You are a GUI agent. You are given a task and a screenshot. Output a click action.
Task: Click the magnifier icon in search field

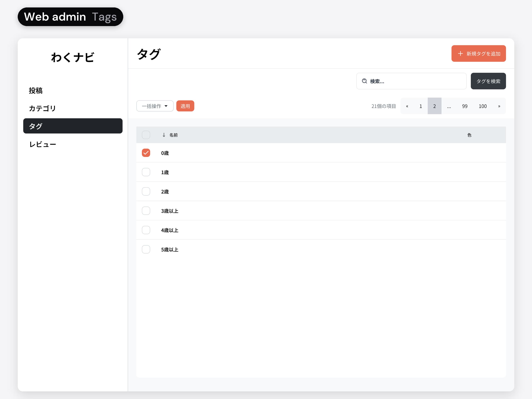pyautogui.click(x=364, y=81)
